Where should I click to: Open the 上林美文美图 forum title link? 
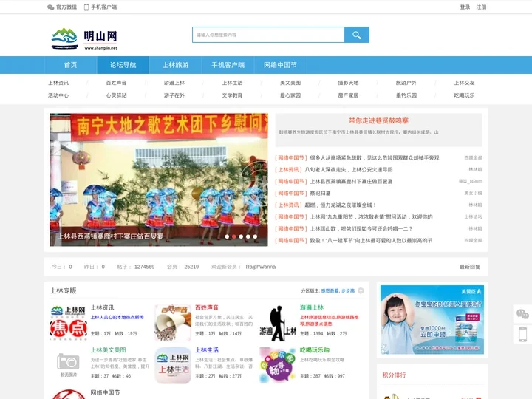coord(108,350)
